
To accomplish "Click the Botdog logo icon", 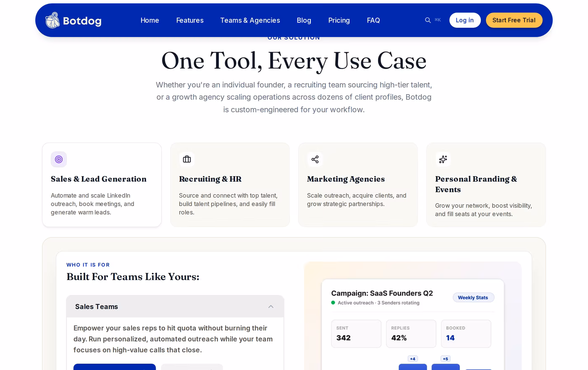I will (x=52, y=20).
